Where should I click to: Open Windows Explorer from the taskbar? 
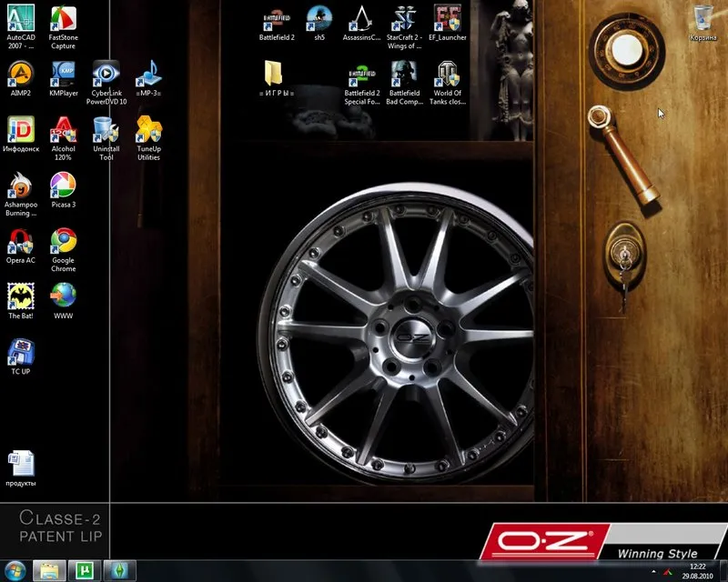click(49, 570)
